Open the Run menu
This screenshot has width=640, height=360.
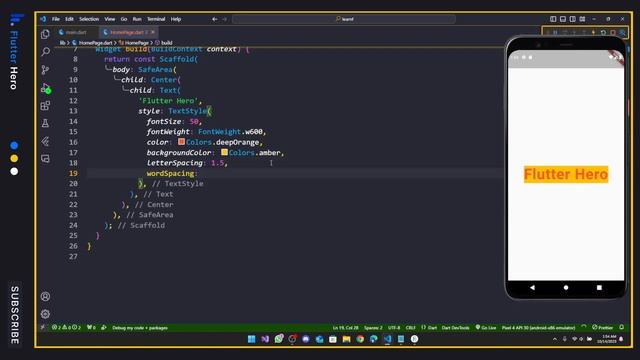point(137,19)
